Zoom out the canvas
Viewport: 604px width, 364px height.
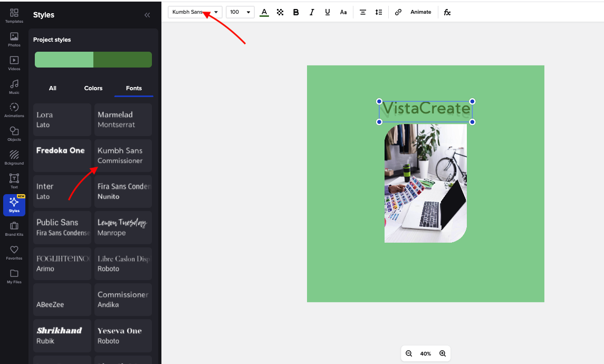pyautogui.click(x=409, y=353)
